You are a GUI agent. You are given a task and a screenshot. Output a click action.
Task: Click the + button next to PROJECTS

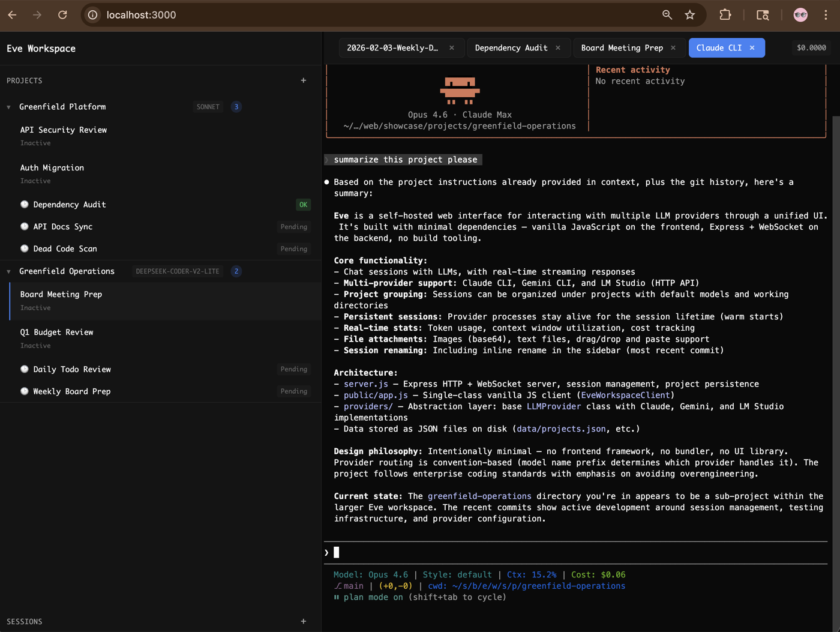coord(304,80)
